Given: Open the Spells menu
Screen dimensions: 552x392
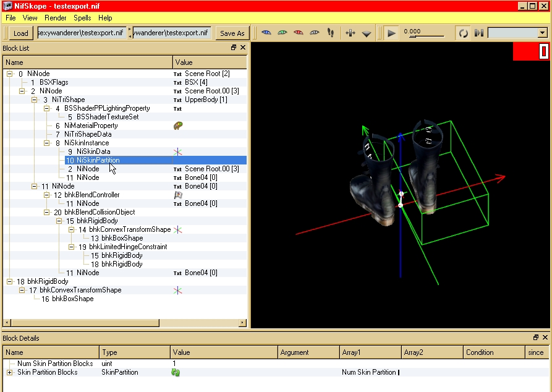Looking at the screenshot, I should point(82,17).
